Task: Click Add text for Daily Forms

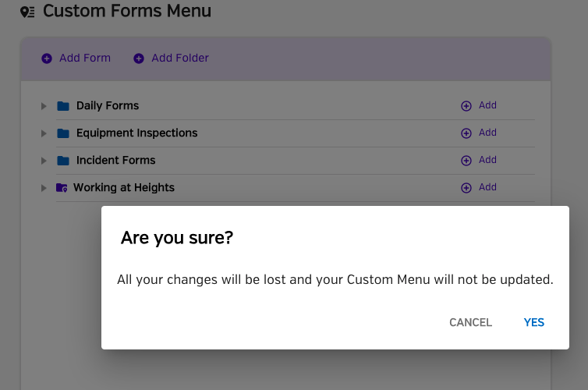Action: pos(487,105)
